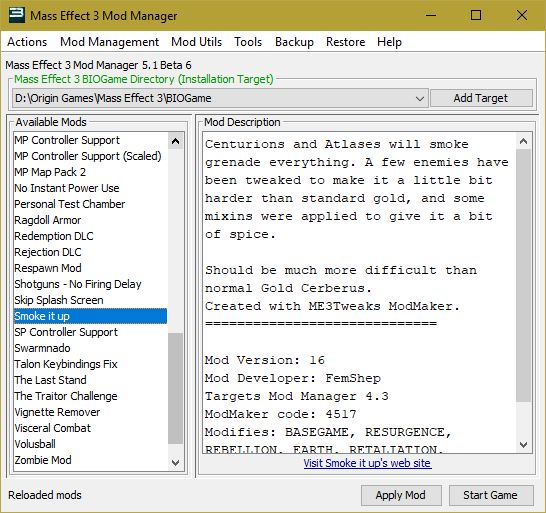Select Respawn Mod in the list
This screenshot has width=546, height=513.
coord(90,269)
